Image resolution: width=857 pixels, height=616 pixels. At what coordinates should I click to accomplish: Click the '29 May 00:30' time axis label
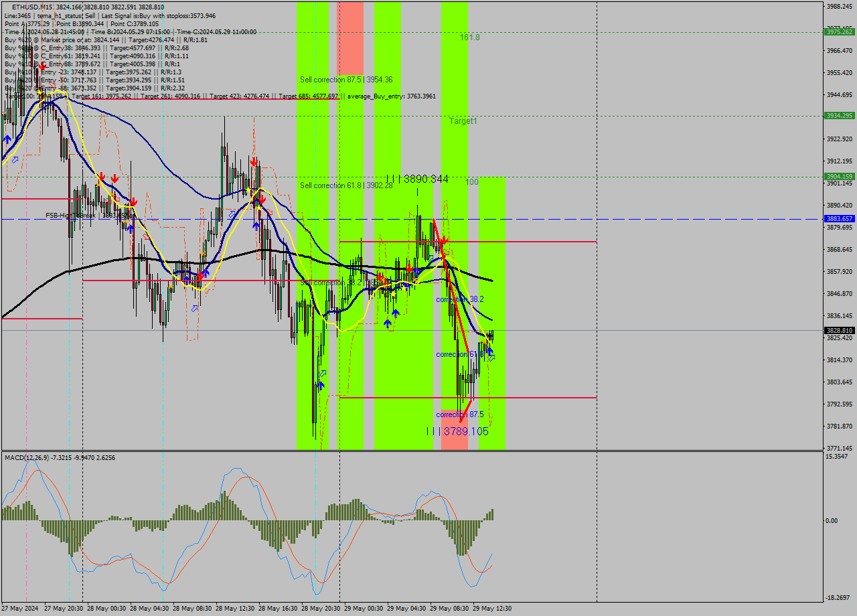tap(364, 609)
